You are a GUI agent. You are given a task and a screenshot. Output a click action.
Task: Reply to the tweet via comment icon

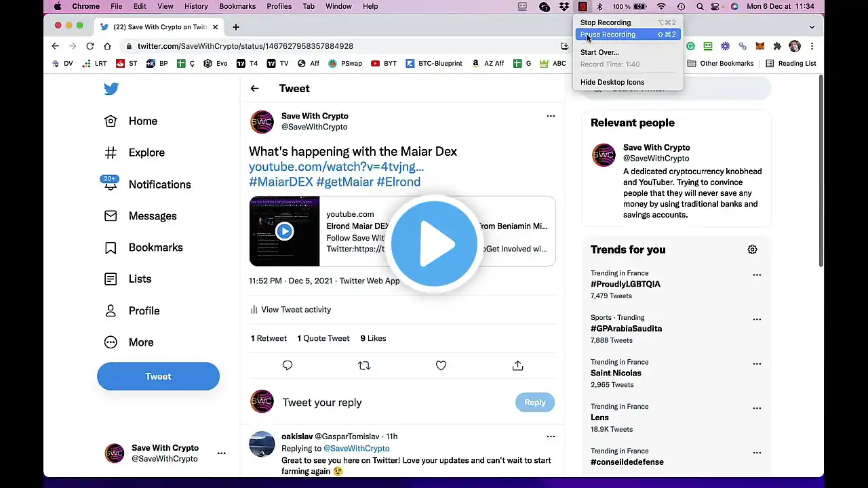(288, 365)
